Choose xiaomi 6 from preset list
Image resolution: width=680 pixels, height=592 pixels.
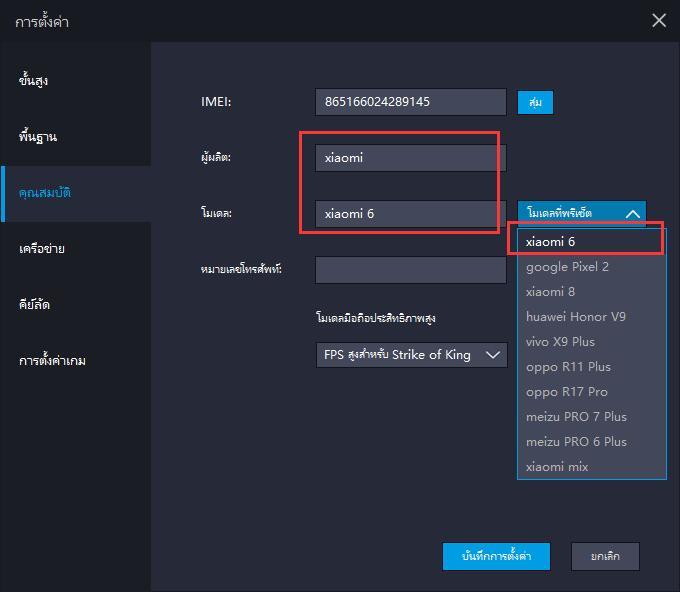tap(592, 242)
